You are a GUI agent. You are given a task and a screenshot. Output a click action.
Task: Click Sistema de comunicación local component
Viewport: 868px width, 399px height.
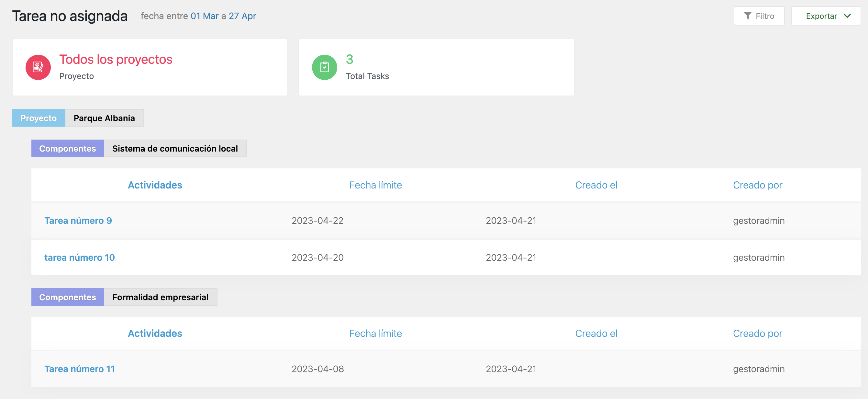point(175,148)
